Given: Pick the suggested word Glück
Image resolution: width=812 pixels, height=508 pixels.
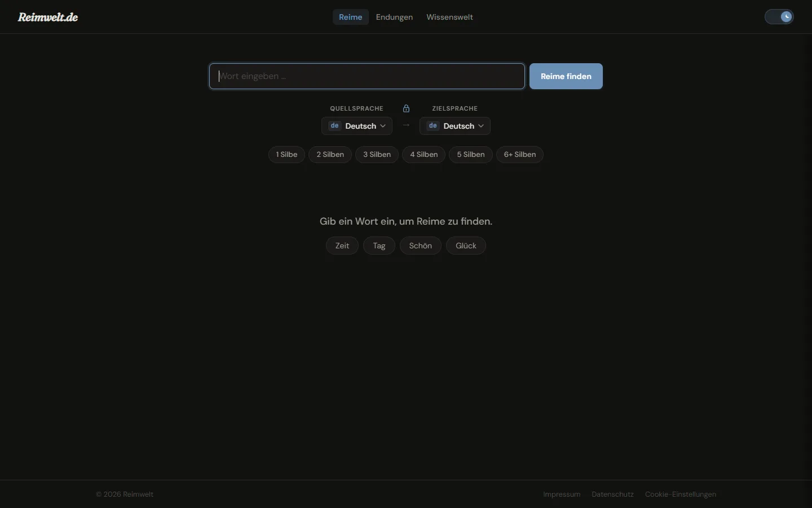Looking at the screenshot, I should tap(466, 246).
